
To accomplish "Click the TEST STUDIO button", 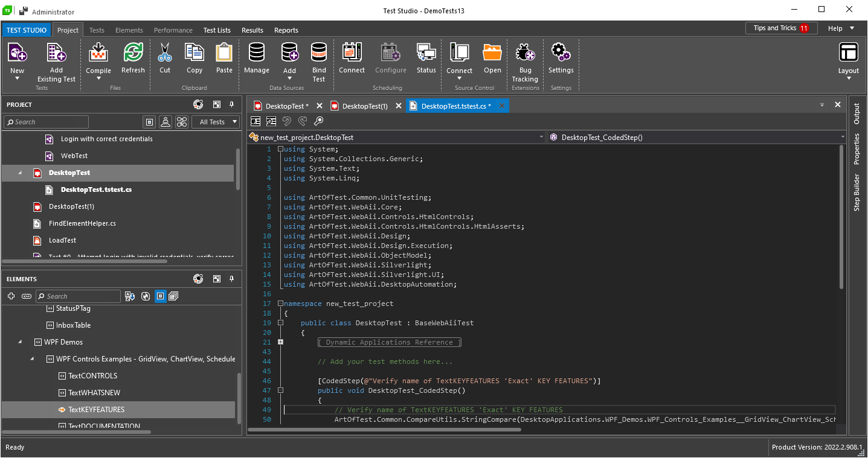I will click(27, 30).
